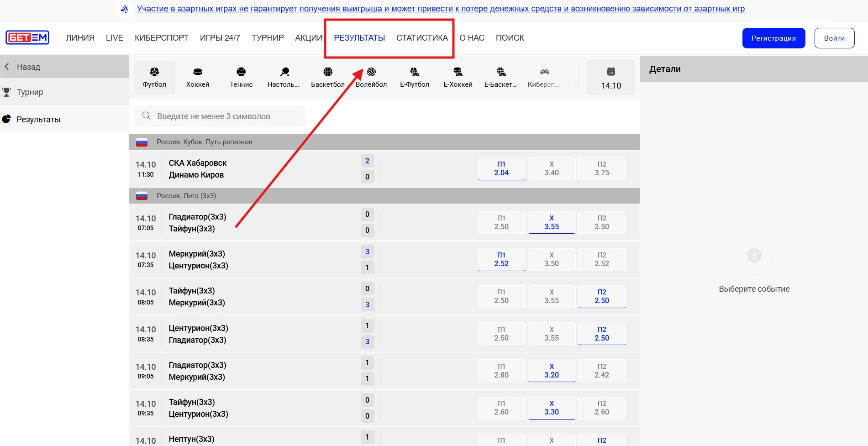Open the calendar date picker 14.10
Image resolution: width=868 pixels, height=446 pixels.
click(x=611, y=78)
